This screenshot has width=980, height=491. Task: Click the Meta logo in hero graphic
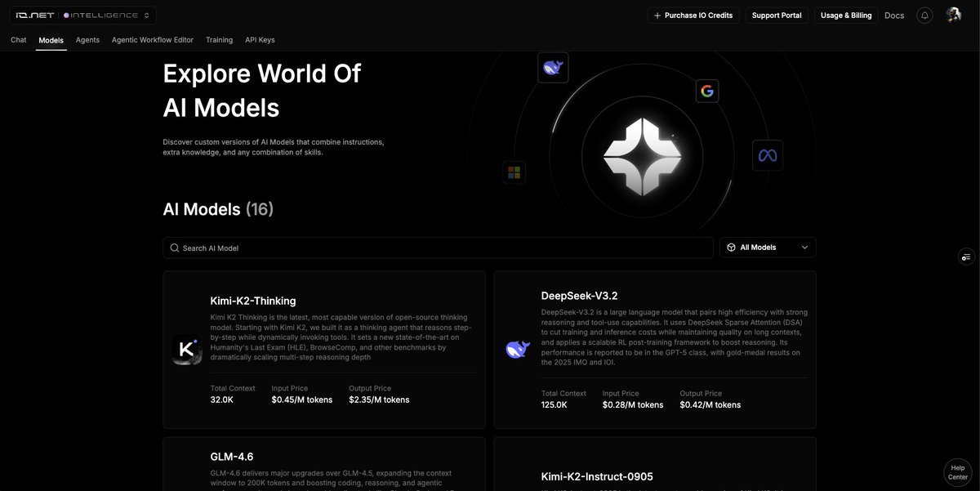coord(768,155)
